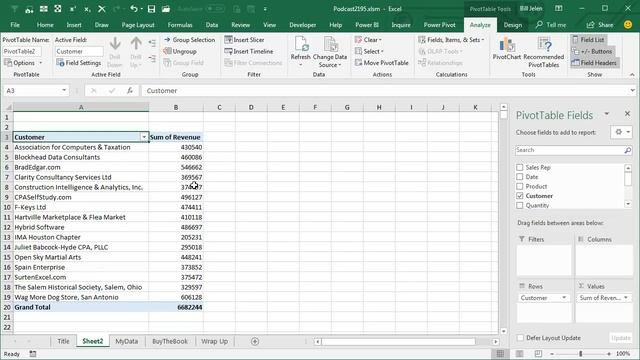Open the Clear dropdown
Screen dimensions: 640x360
coord(368,40)
